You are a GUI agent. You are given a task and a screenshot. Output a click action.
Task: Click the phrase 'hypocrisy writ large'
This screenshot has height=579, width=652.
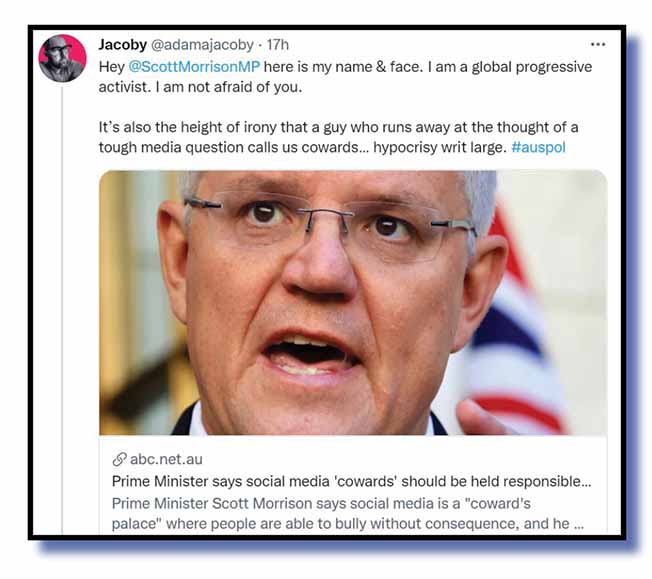point(440,147)
